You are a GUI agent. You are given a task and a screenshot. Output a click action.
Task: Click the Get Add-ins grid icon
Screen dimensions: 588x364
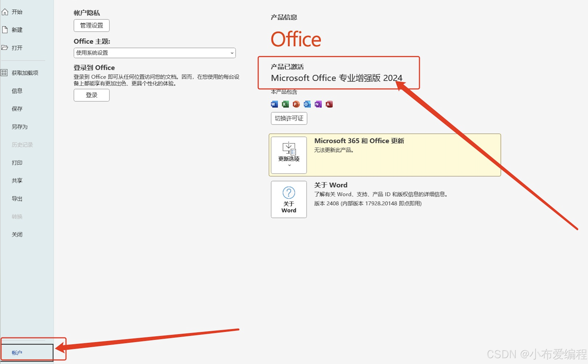click(x=4, y=72)
